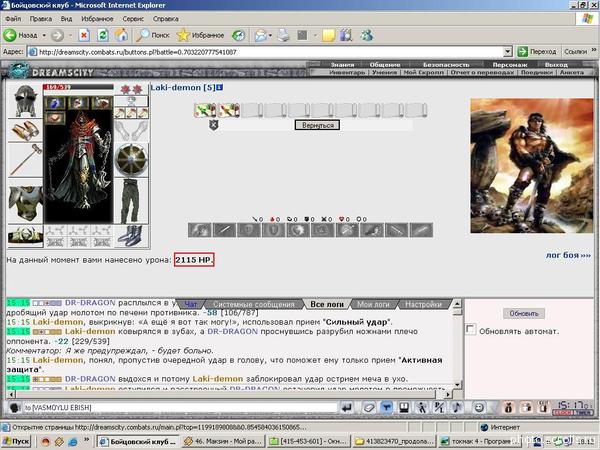Use the first green scroll in the scroll bar

click(x=205, y=110)
